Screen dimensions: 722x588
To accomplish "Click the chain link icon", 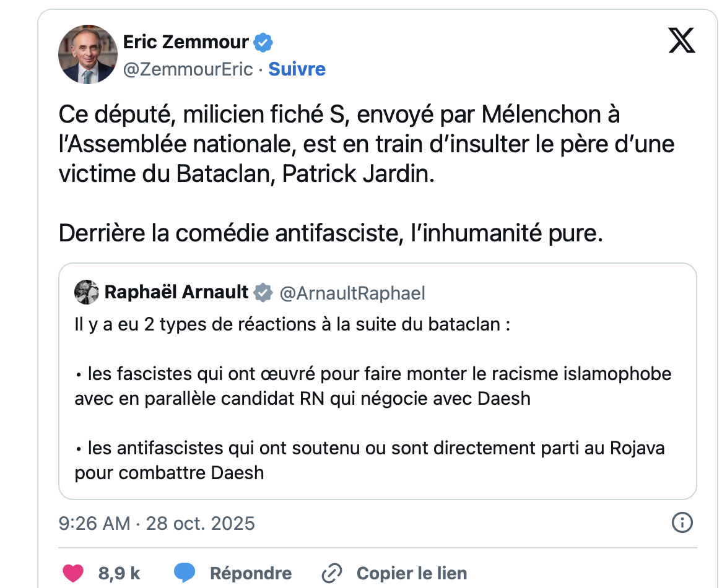I will 333,573.
